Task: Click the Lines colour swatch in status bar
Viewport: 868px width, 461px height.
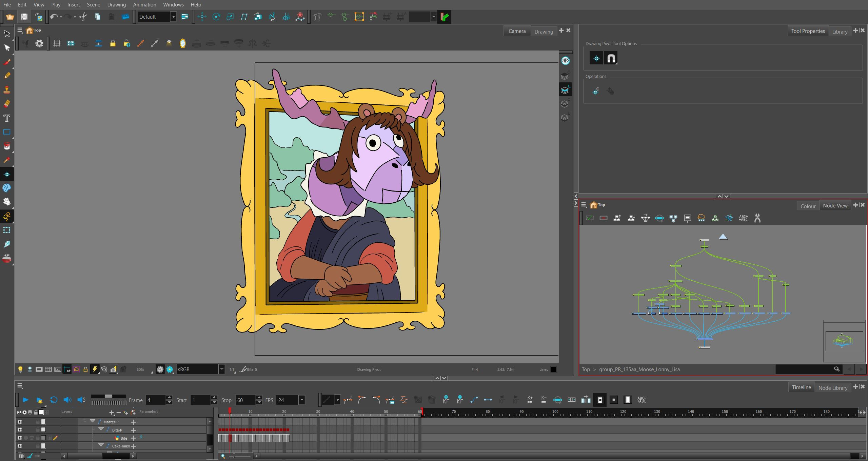Action: 553,369
